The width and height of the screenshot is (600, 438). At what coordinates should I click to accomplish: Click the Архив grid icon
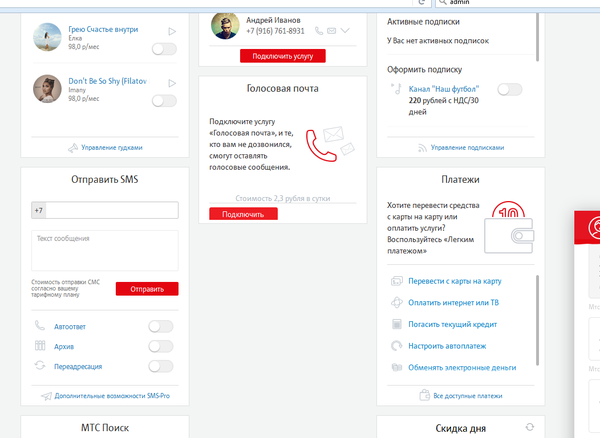[x=41, y=346]
